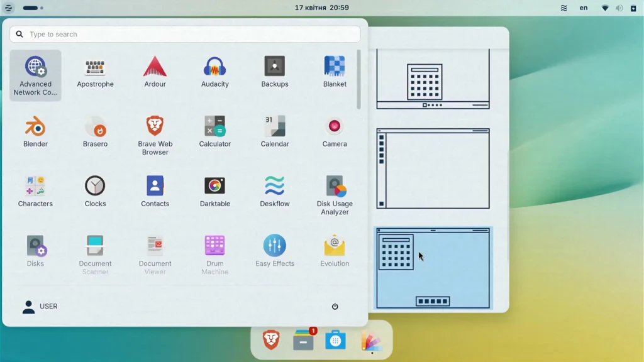Click the app grid scrollbar

coord(358,80)
